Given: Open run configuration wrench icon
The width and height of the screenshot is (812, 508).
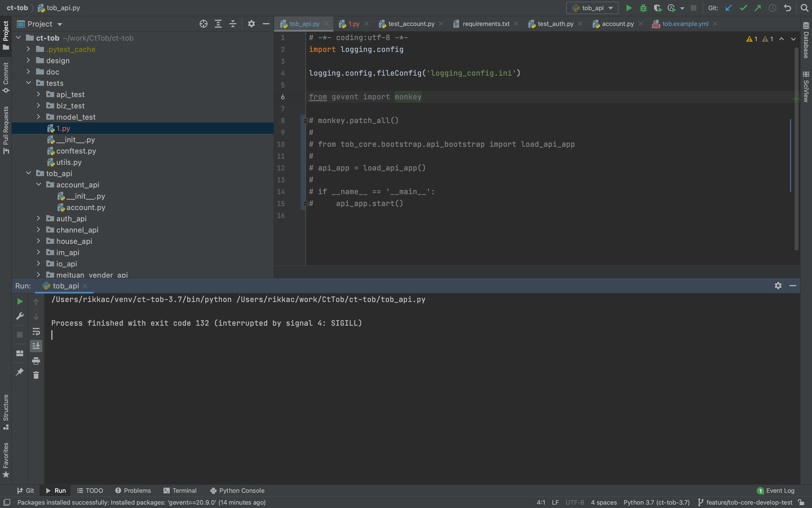Looking at the screenshot, I should tap(20, 316).
